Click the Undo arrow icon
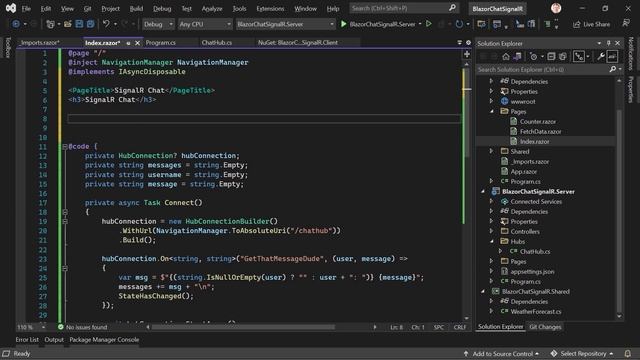 pyautogui.click(x=106, y=24)
